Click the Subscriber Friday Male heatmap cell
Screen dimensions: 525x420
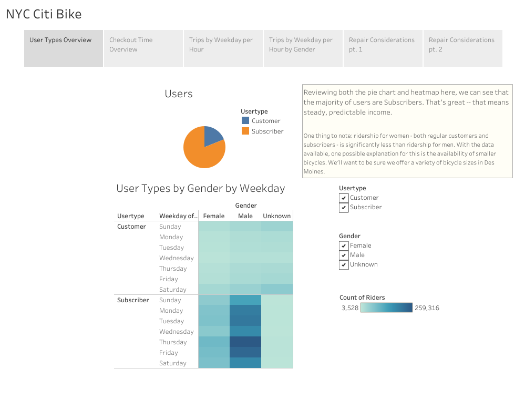coord(245,352)
